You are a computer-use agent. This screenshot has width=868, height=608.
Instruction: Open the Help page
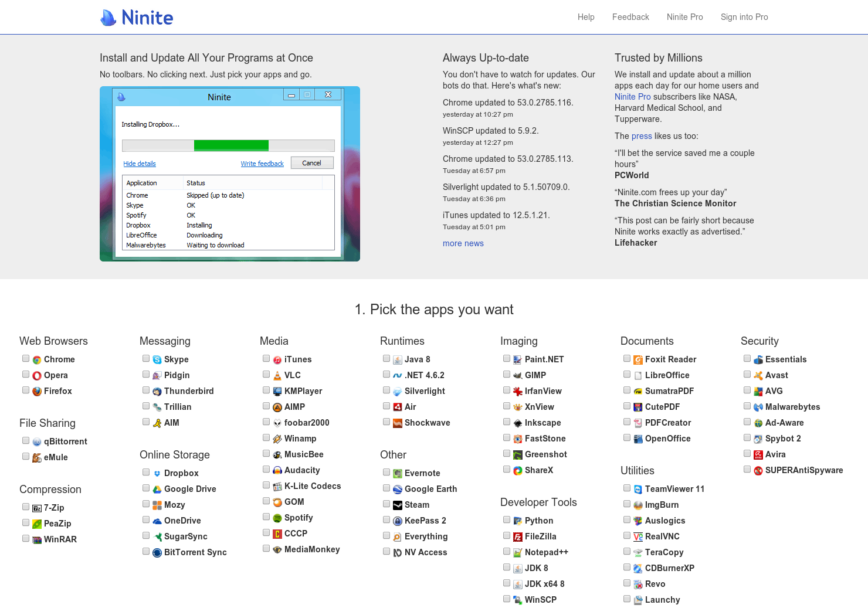(586, 17)
